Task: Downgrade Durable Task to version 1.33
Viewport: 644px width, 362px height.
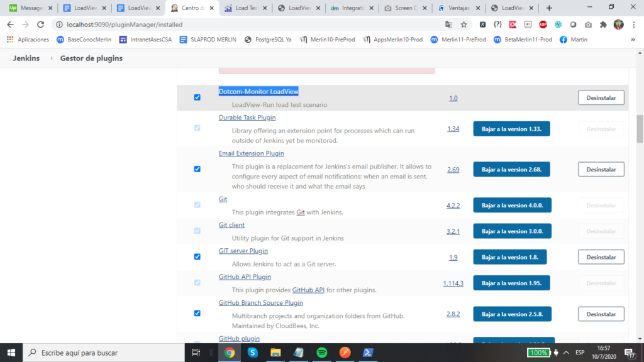Action: pos(511,129)
